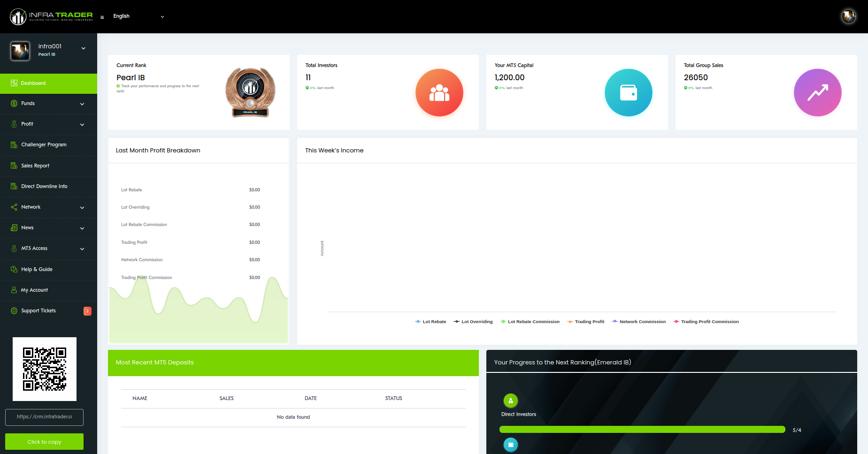This screenshot has height=454, width=868.
Task: Click the DATE column header
Action: pyautogui.click(x=311, y=398)
